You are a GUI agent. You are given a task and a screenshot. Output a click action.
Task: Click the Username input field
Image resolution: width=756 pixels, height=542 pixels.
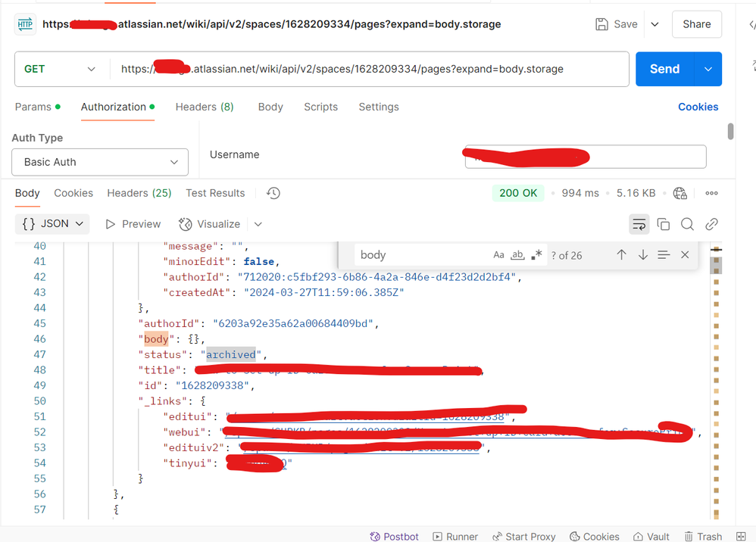586,157
